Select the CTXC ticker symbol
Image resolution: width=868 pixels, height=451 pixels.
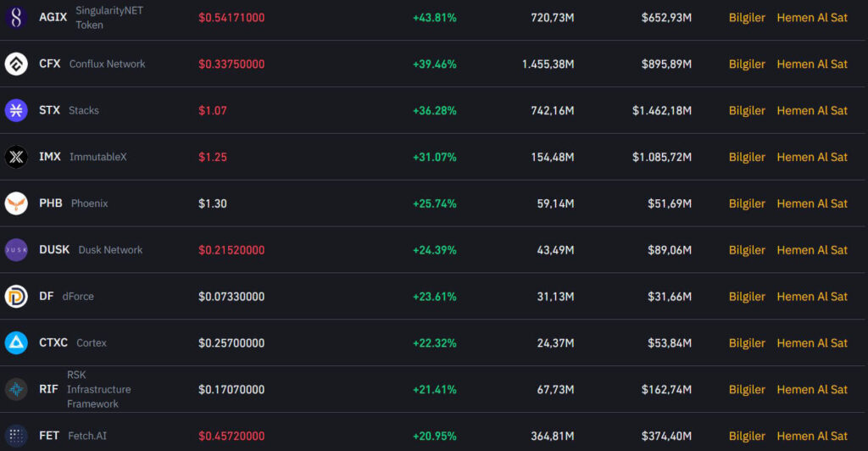pos(53,342)
